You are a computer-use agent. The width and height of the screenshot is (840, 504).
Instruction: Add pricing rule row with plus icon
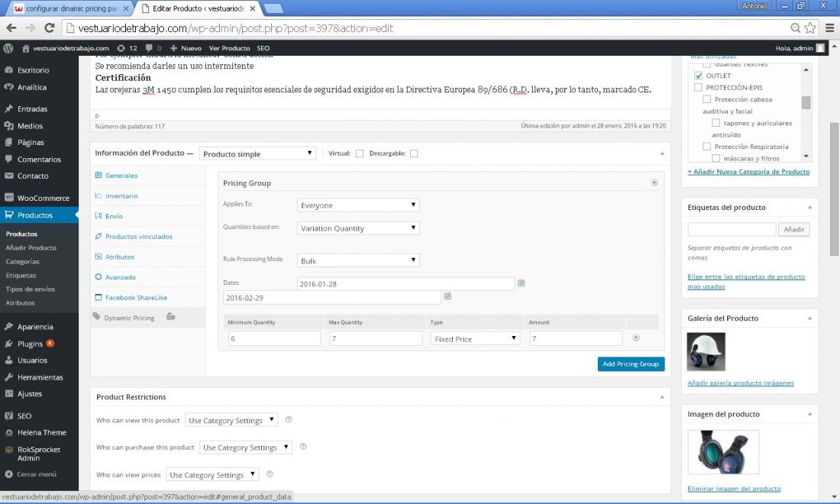click(x=636, y=338)
